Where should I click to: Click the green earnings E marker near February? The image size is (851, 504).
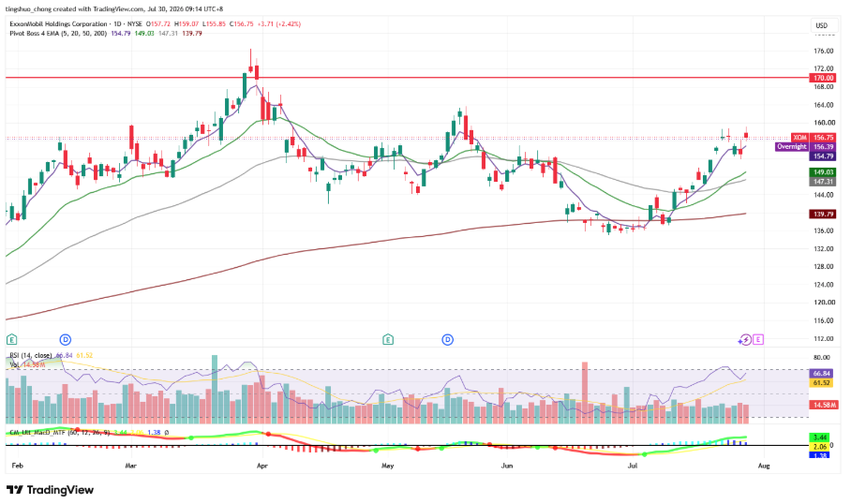click(11, 340)
